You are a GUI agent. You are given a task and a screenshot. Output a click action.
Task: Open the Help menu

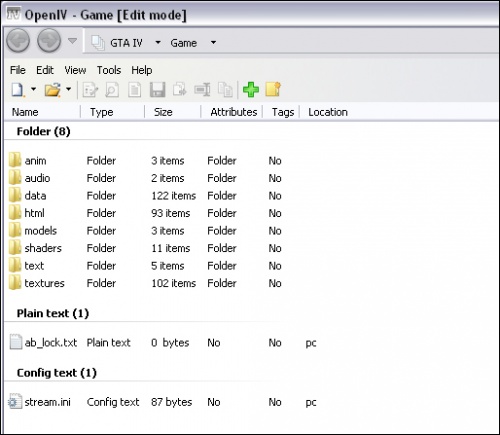142,70
